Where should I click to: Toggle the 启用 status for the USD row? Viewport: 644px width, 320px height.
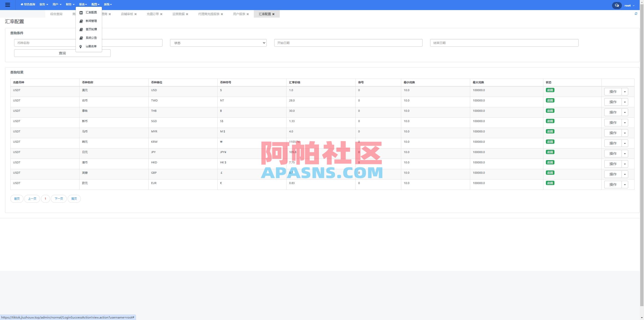(x=550, y=90)
